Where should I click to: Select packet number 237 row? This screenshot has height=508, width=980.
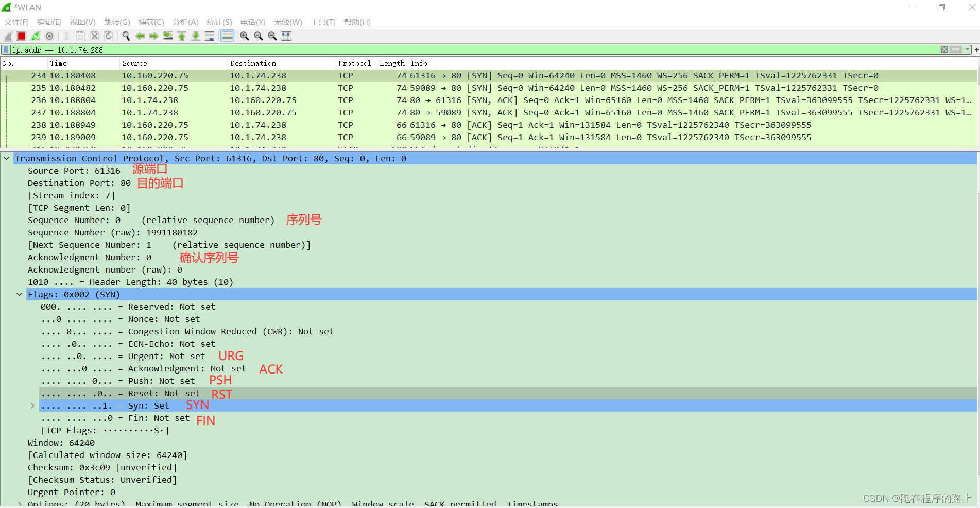(x=489, y=113)
